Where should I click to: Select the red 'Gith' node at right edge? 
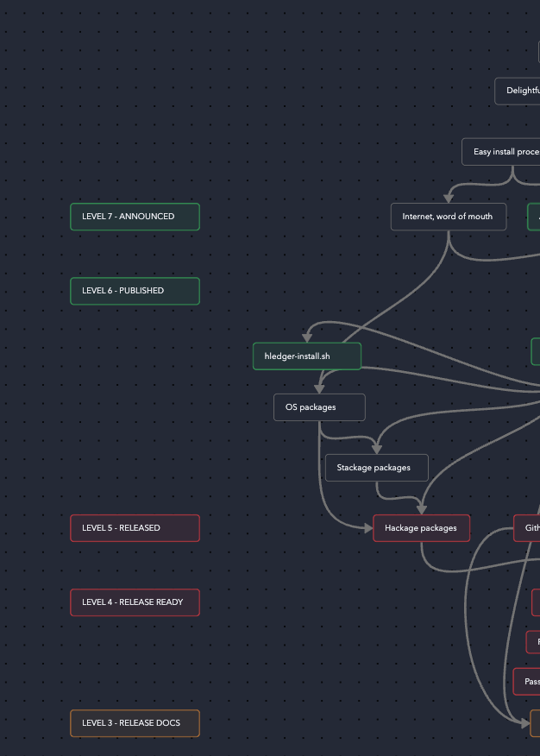(529, 528)
